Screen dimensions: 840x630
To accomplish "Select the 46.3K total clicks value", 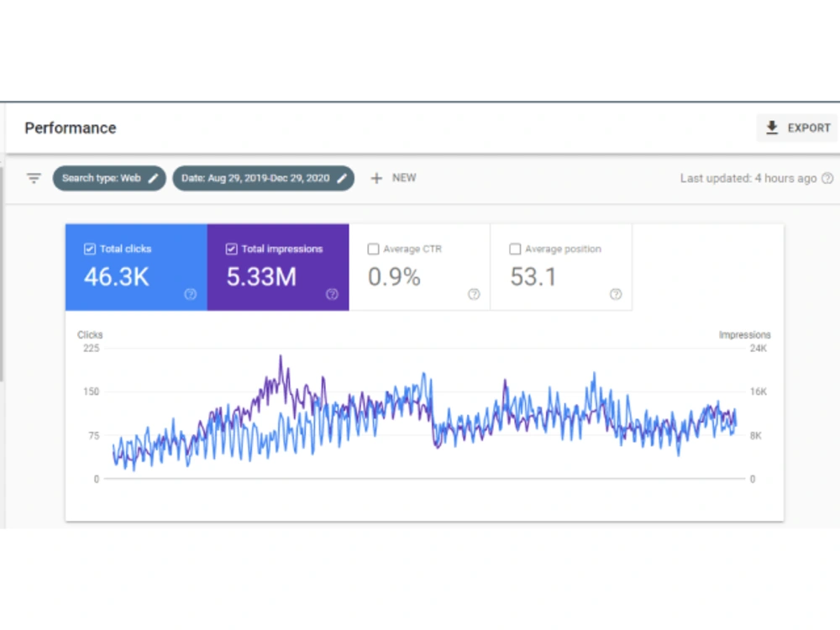I will click(x=116, y=277).
